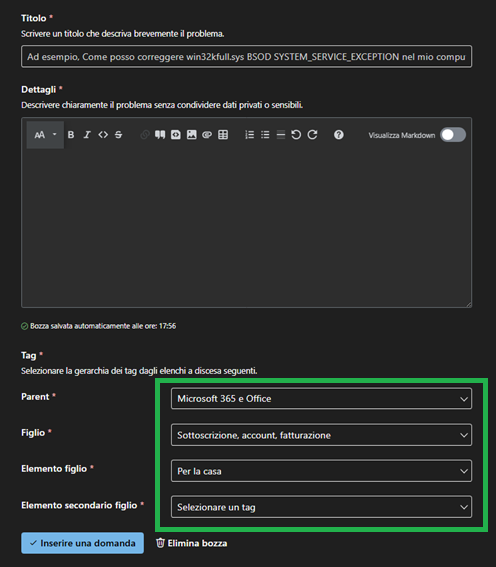Insert a table in the editor
Image resolution: width=496 pixels, height=567 pixels.
(223, 135)
